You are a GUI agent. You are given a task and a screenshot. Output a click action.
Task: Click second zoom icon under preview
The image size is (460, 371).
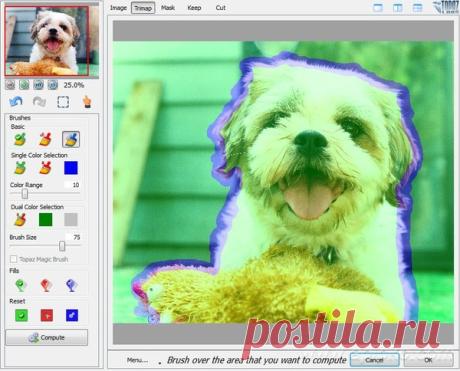pyautogui.click(x=24, y=85)
